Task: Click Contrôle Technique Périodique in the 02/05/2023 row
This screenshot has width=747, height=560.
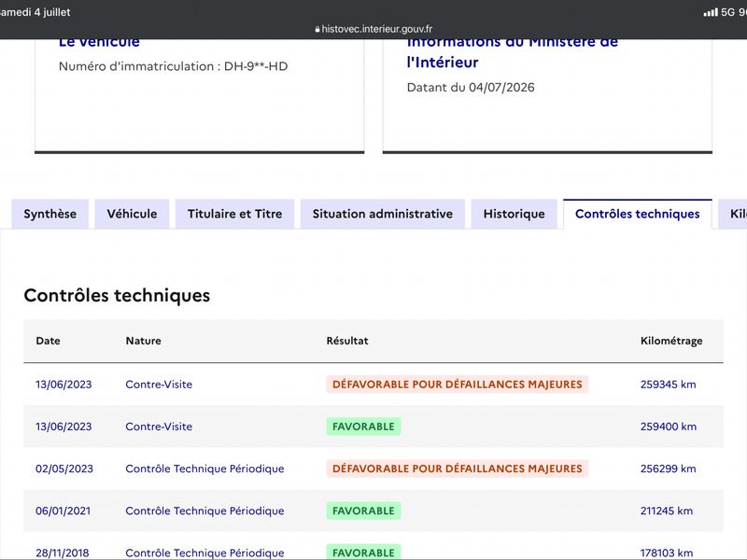Action: 204,469
